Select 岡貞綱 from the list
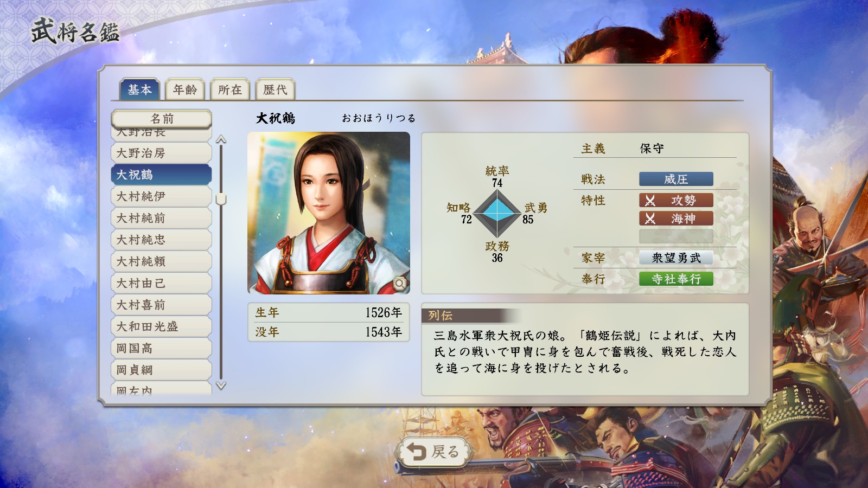 click(x=162, y=370)
